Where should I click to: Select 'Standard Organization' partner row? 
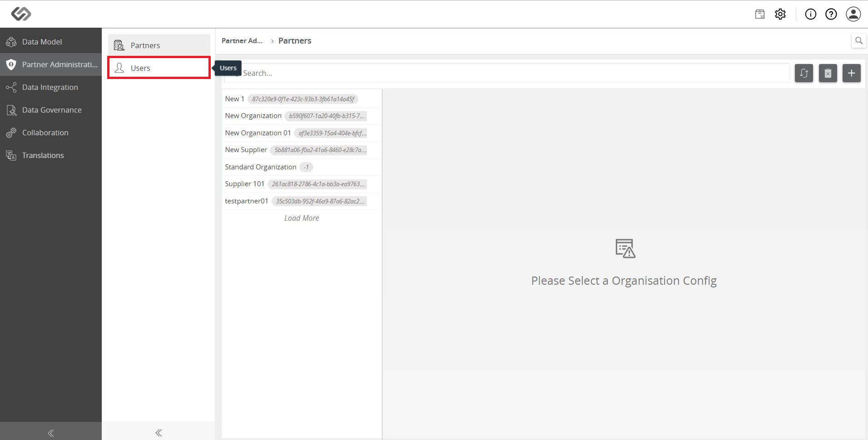(x=302, y=167)
